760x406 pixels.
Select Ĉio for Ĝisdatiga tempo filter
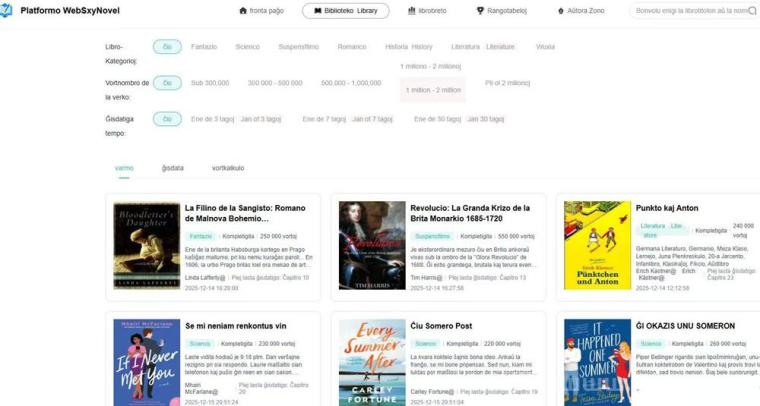[167, 119]
